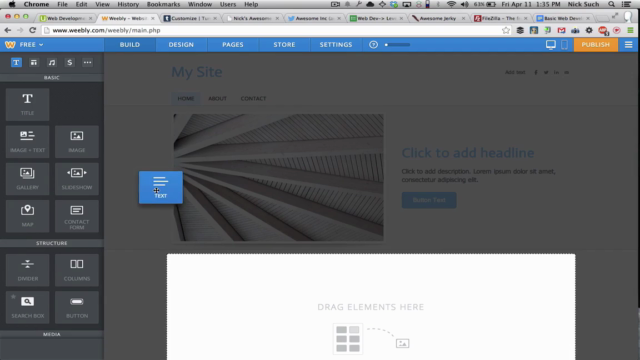Switch to mobile preview mode
Viewport: 640px width, 360px height.
564,44
